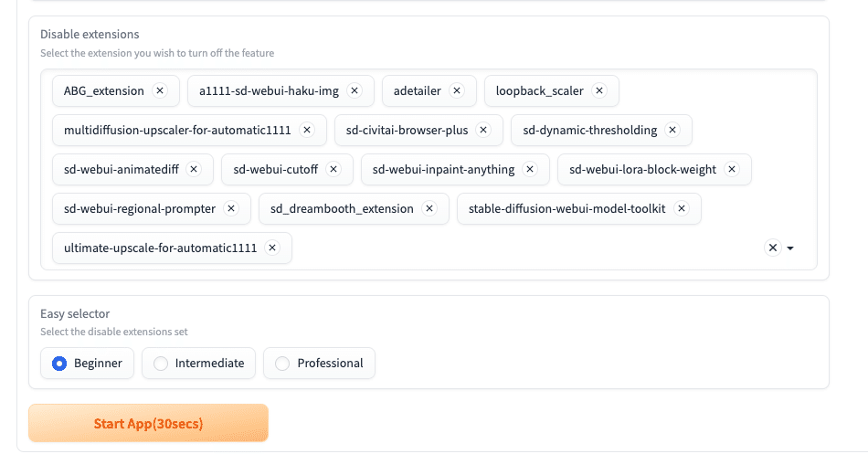Remove a1111-sd-webui-haku-img from the list
Viewport: 868px width, 454px height.
(x=355, y=90)
